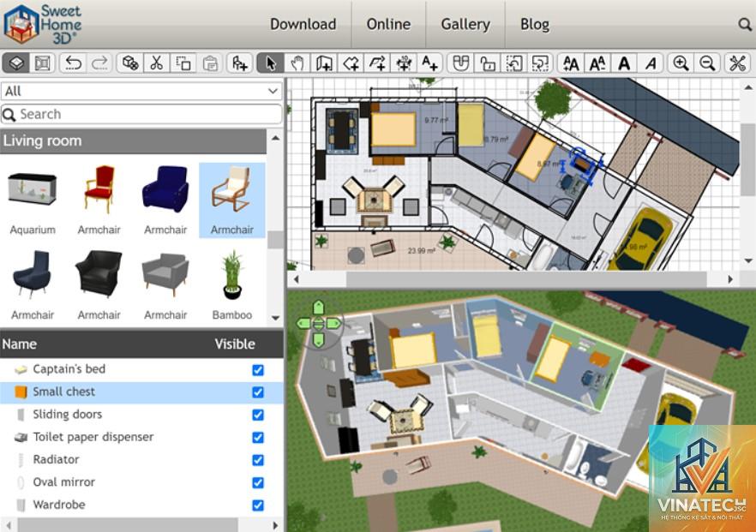Select the Pan hand tool

297,63
